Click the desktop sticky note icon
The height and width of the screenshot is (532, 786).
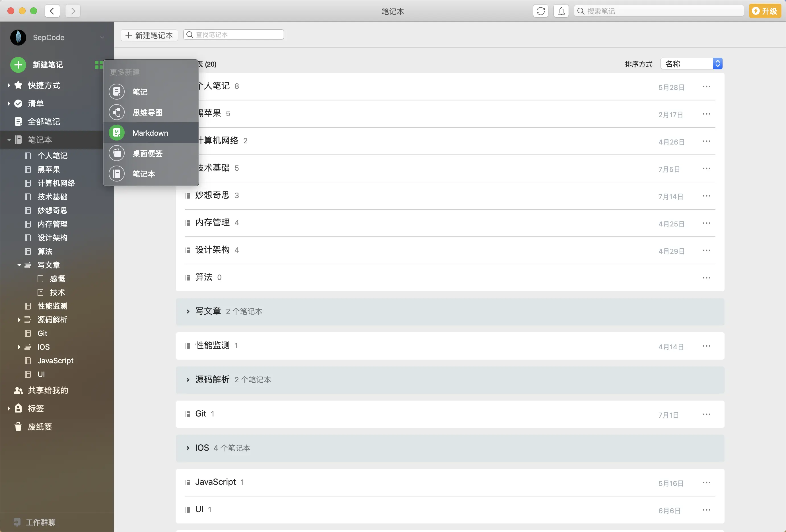coord(117,153)
